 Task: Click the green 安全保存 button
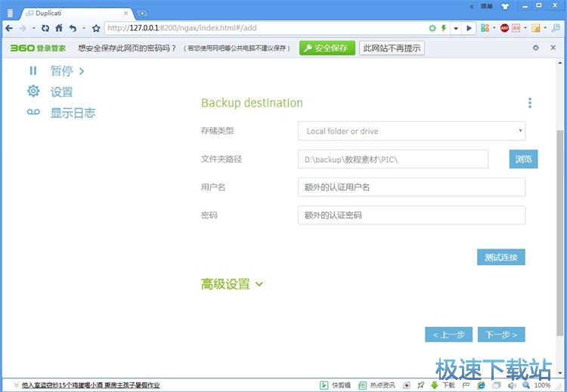tap(327, 48)
